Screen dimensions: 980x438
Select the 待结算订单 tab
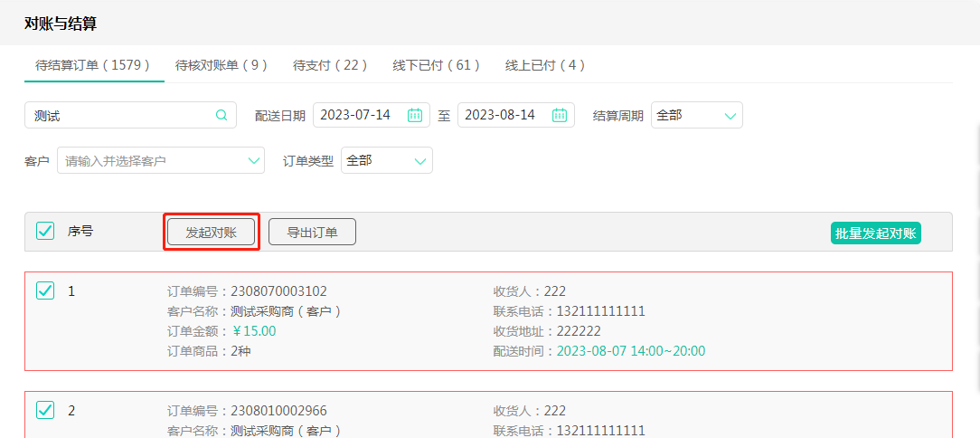point(93,65)
